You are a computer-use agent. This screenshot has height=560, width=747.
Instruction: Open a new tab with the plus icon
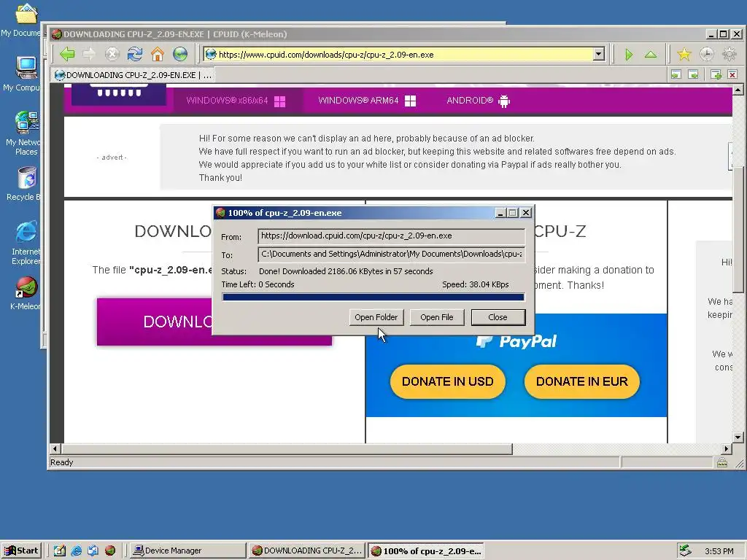[716, 74]
